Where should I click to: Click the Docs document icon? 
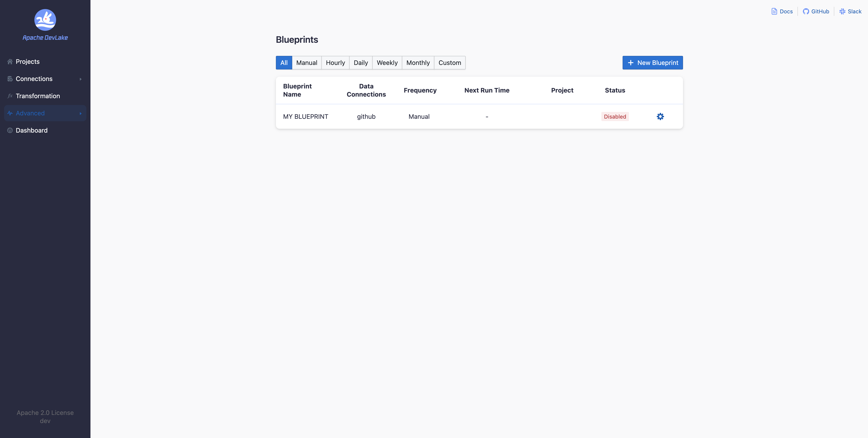774,12
